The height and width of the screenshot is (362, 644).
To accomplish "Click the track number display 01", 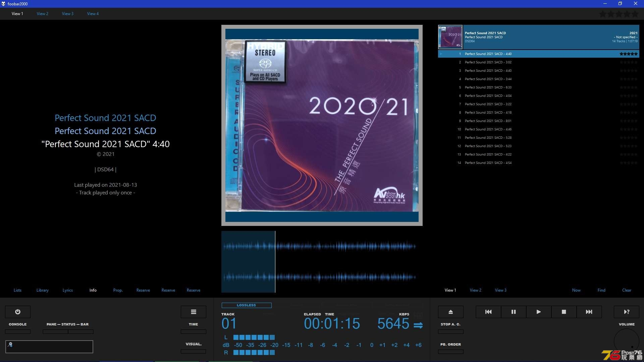I will tap(229, 324).
